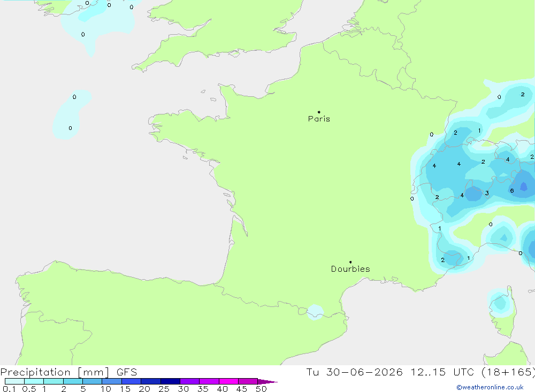Click the 'Precipitation [mm]' title text
535x392 pixels.
55,372
